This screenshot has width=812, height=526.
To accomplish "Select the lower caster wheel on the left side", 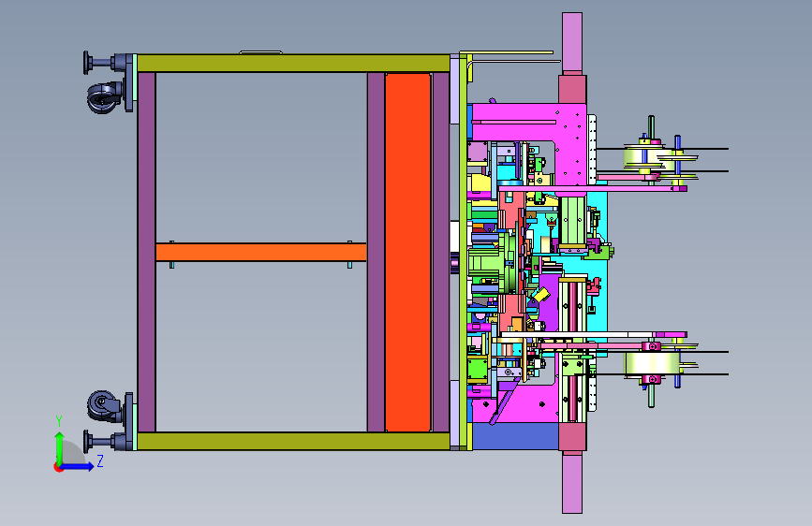I will 103,406.
